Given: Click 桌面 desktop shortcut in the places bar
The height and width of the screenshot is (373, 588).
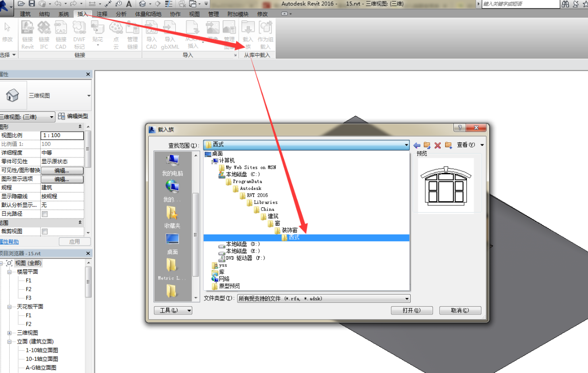Looking at the screenshot, I should coord(172,244).
